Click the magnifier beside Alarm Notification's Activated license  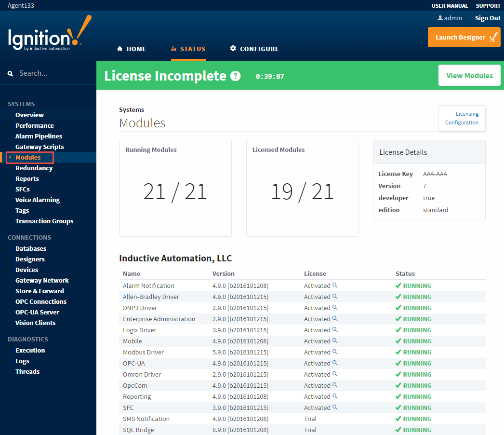click(x=335, y=285)
